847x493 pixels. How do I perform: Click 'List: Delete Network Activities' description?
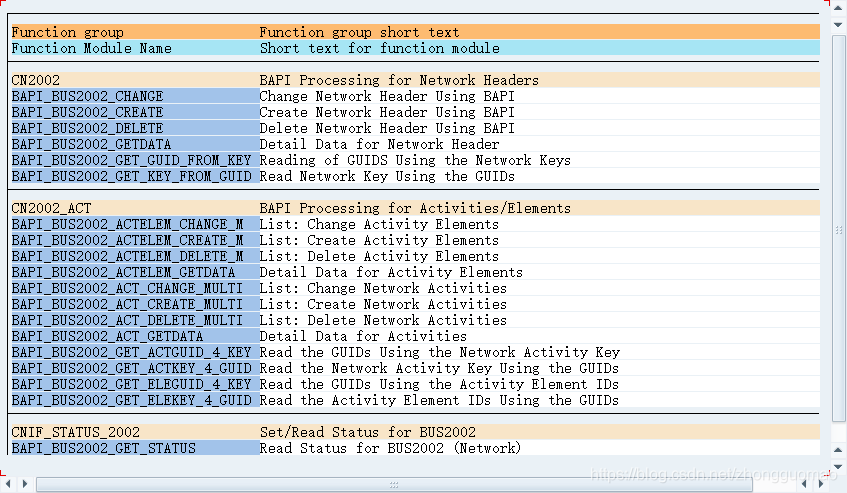pos(384,321)
